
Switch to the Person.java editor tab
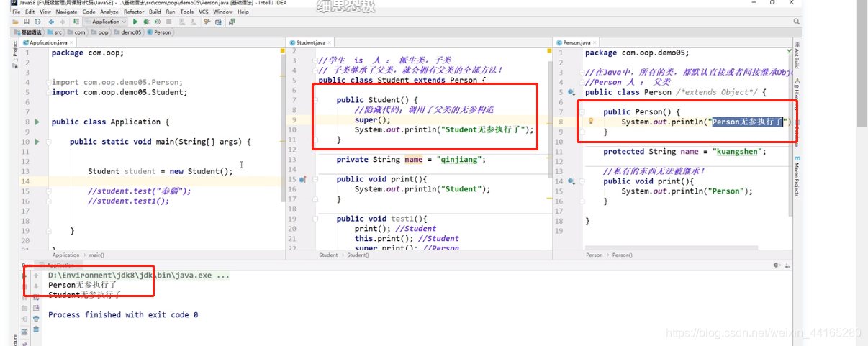576,42
